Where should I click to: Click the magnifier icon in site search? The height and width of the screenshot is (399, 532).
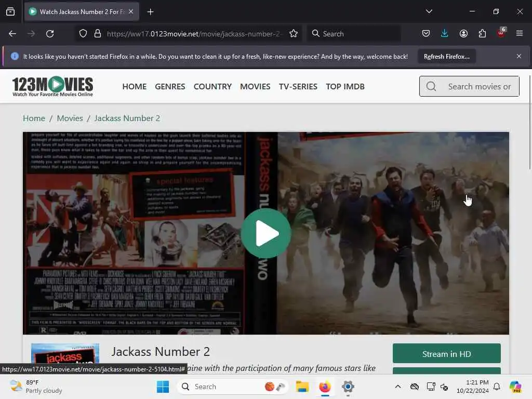[x=431, y=87]
